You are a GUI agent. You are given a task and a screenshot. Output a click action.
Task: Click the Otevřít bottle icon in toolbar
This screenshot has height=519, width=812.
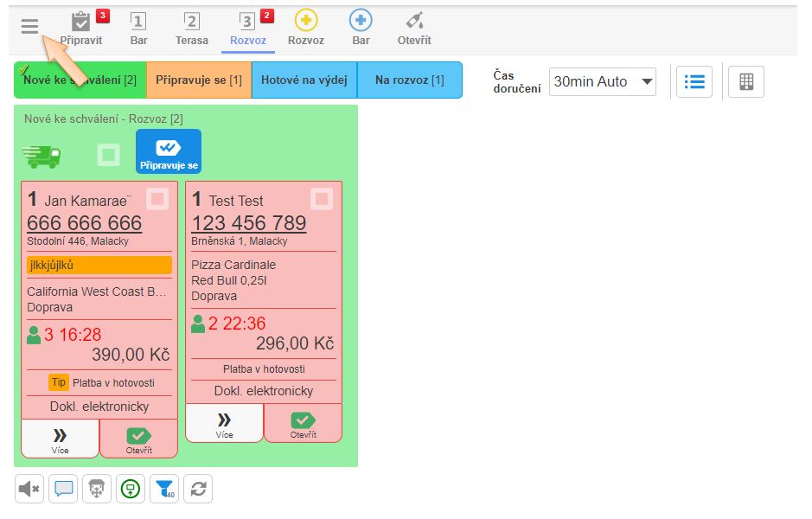[414, 21]
